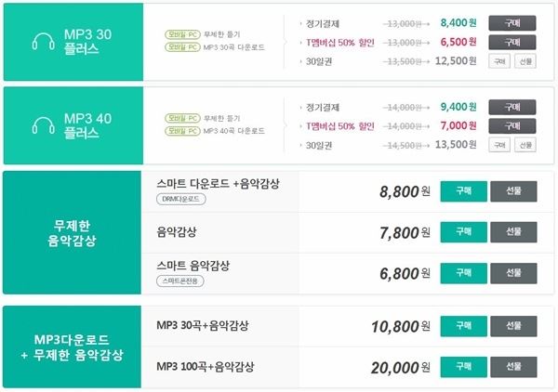
Task: Purchase 스마트 다운로드 +음악감상 for 8,800원
Action: [x=463, y=191]
